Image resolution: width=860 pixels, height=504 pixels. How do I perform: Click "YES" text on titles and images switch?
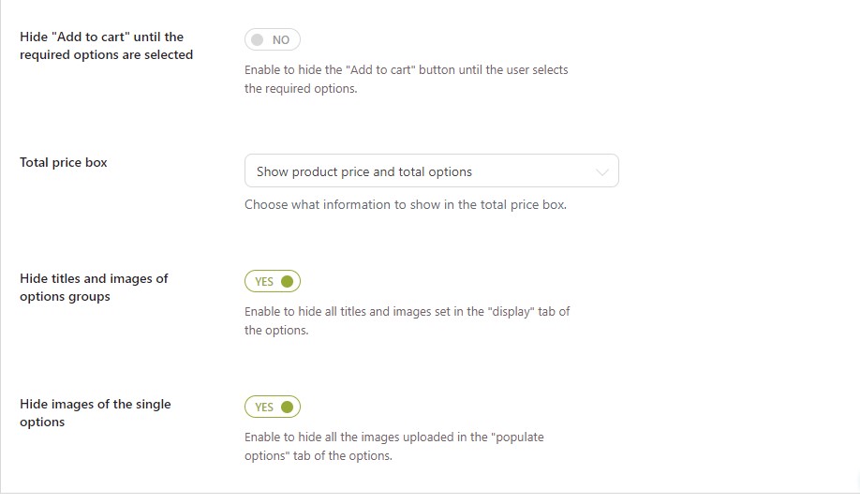[264, 282]
